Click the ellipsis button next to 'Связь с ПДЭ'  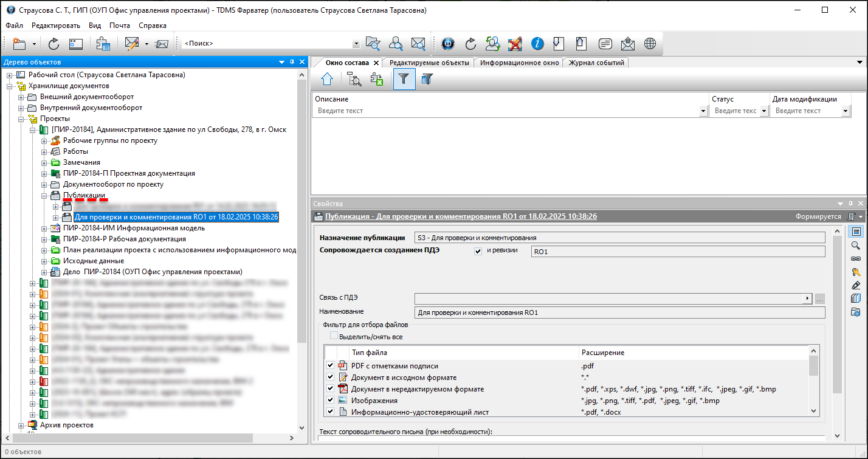coord(820,299)
